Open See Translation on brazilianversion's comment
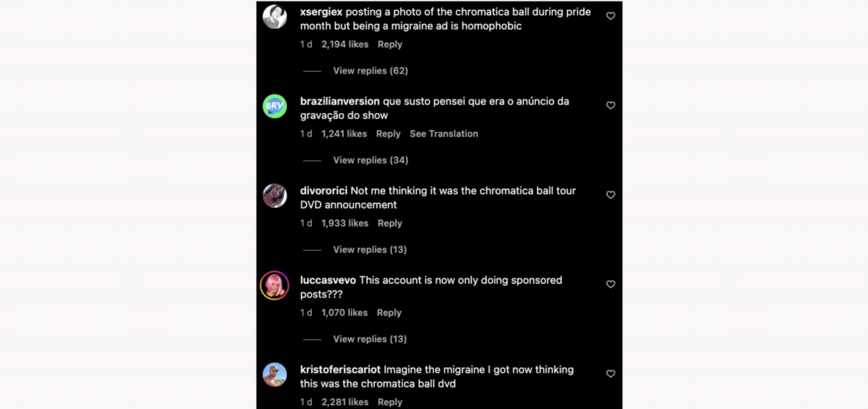Screen dimensions: 868x409 (x=444, y=133)
